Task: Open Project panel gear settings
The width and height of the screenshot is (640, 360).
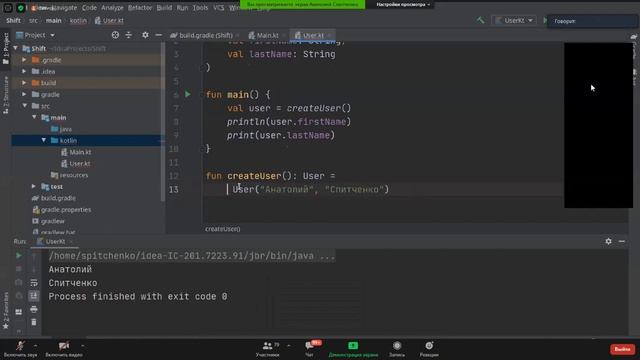Action: (x=145, y=35)
